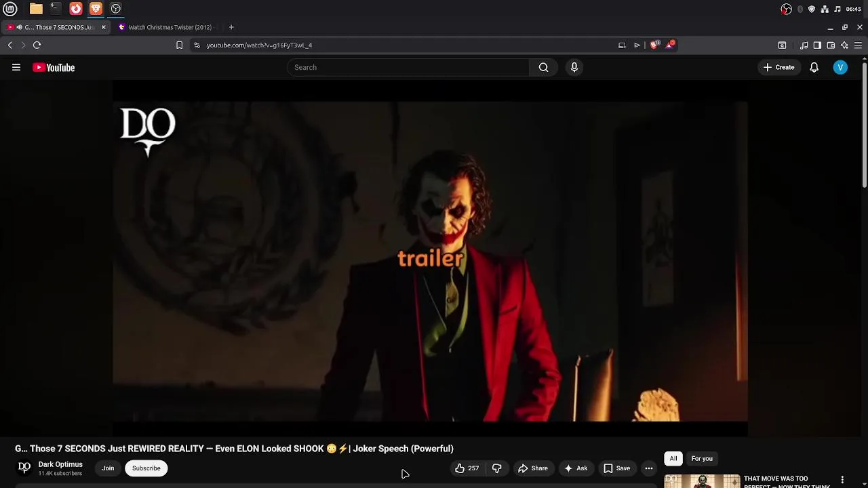Open the YouTube guide hamburger menu
The height and width of the screenshot is (488, 868).
pos(16,67)
